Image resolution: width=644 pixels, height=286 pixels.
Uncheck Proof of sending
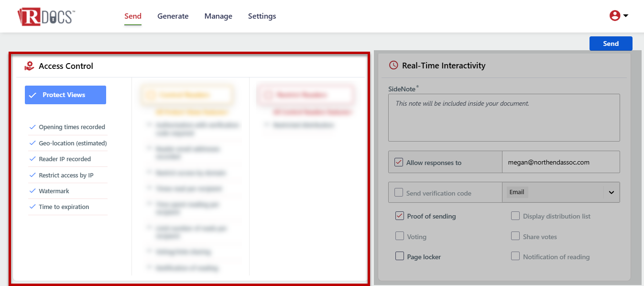coord(400,216)
